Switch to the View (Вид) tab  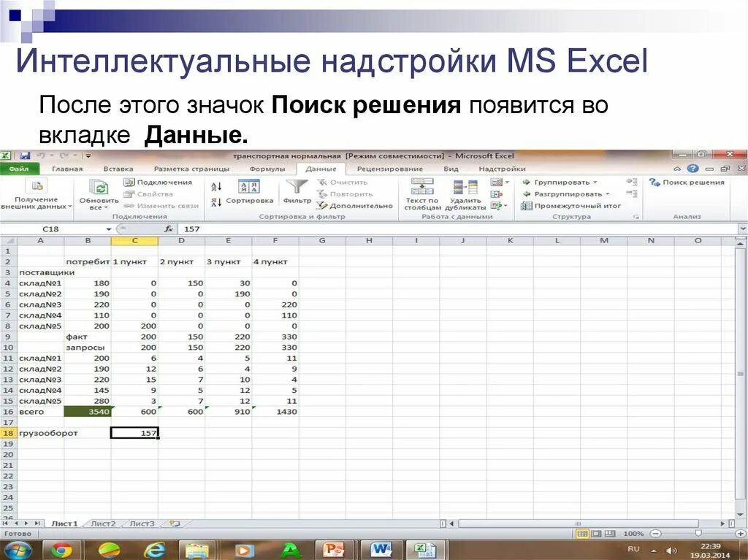point(451,169)
